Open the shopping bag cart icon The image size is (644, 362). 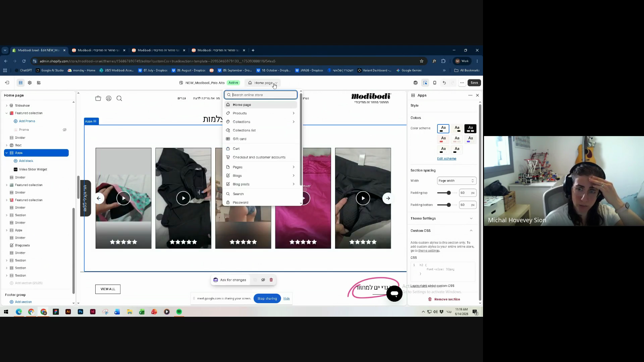[98, 98]
